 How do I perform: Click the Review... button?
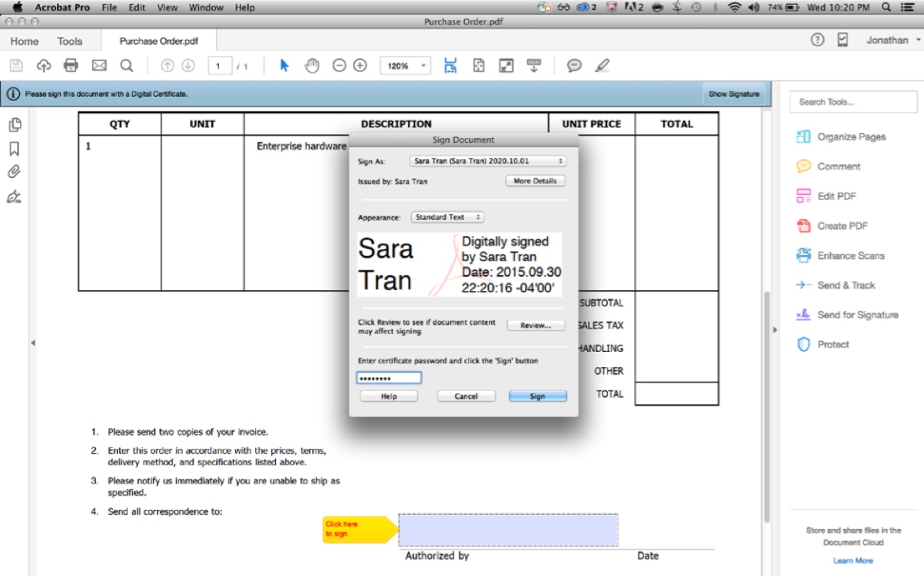535,326
